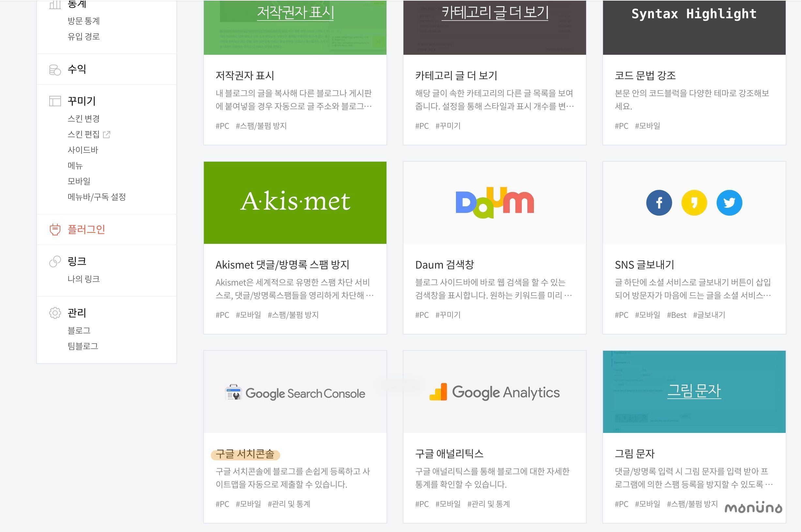Click #꾸미기 tag on Daum 검색창 card
The height and width of the screenshot is (532, 801).
[448, 315]
